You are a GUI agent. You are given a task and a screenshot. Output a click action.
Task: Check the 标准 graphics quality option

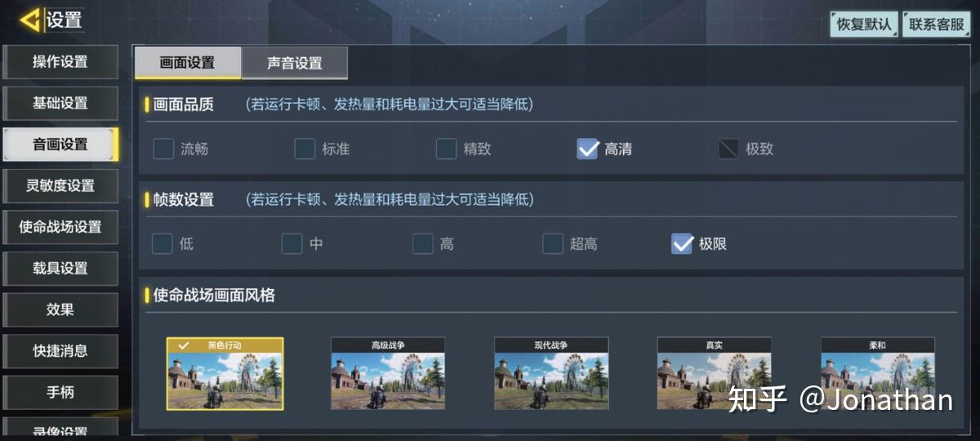coord(305,149)
